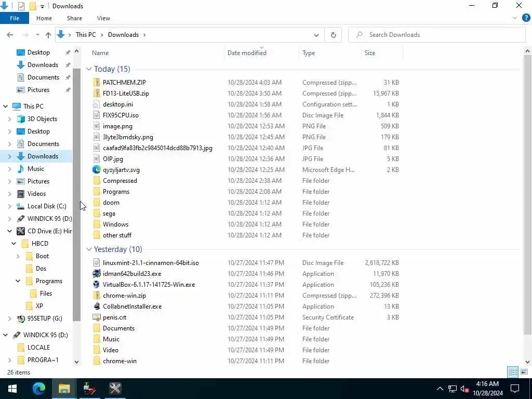Select the FD13-LiteUSB.zip file icon
The width and height of the screenshot is (532, 399).
click(x=97, y=94)
